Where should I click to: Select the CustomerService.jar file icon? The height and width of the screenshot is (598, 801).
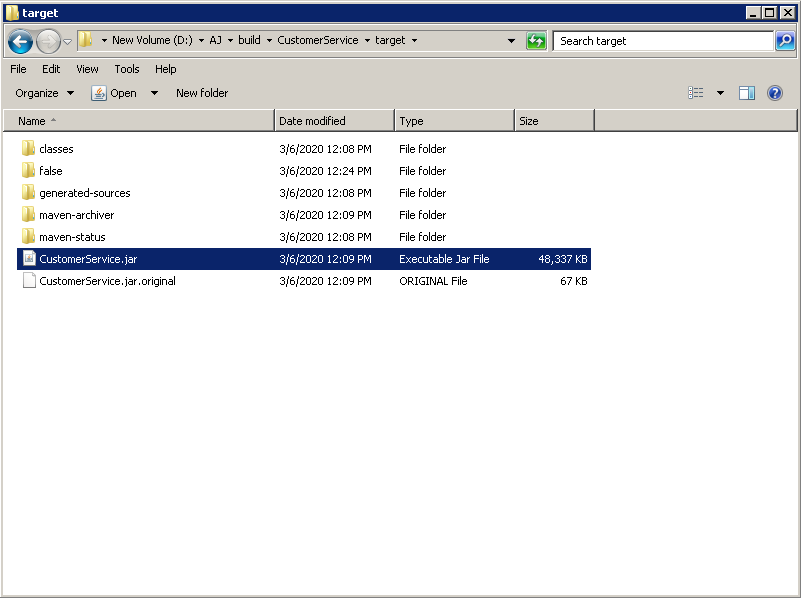29,259
